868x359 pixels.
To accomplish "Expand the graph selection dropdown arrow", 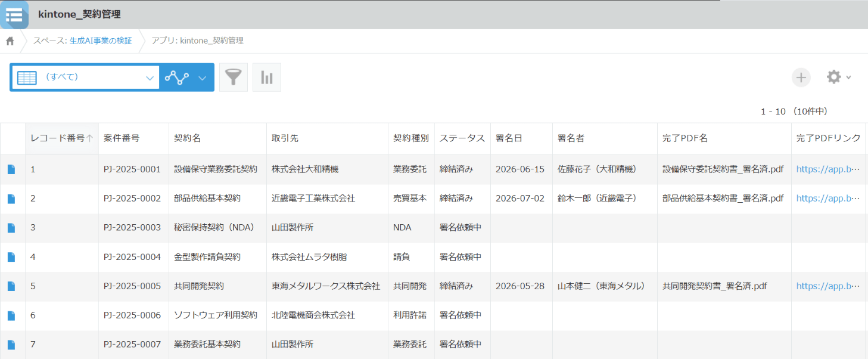I will click(x=203, y=78).
